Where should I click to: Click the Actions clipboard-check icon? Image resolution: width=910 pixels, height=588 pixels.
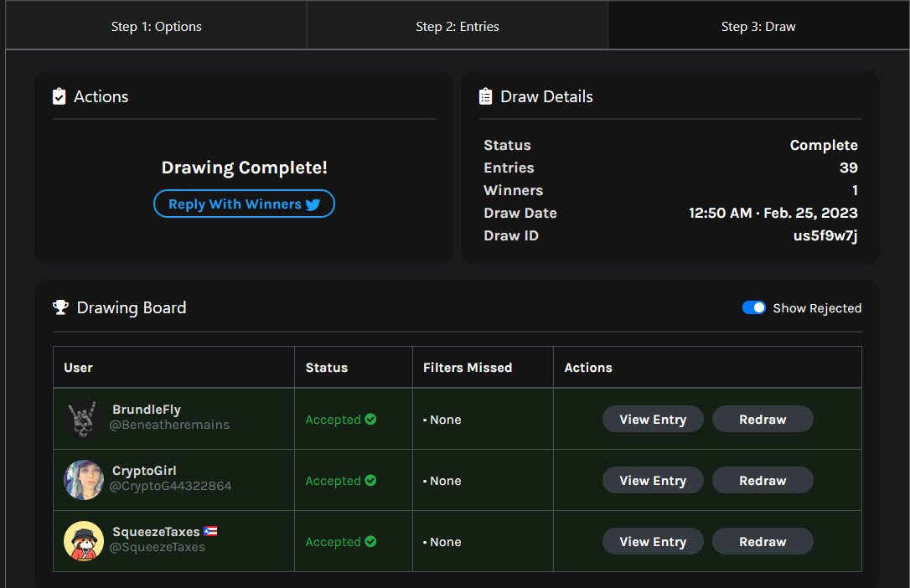59,96
